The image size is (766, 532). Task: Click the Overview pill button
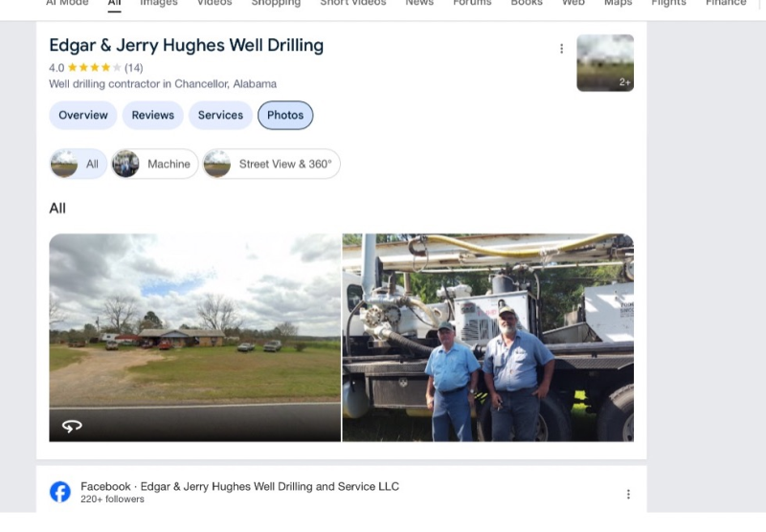point(83,115)
